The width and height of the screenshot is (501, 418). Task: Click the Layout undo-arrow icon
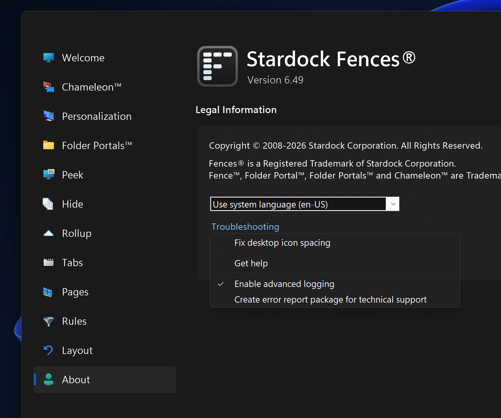click(x=48, y=350)
